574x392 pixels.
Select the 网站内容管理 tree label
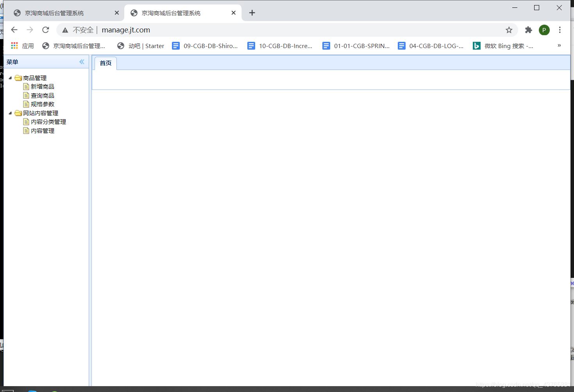coord(41,113)
